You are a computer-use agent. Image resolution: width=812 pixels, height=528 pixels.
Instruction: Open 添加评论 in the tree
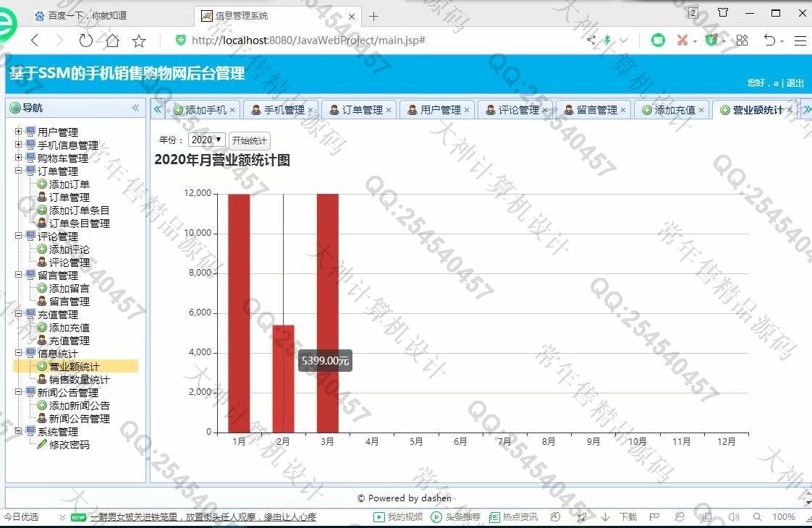(x=69, y=250)
